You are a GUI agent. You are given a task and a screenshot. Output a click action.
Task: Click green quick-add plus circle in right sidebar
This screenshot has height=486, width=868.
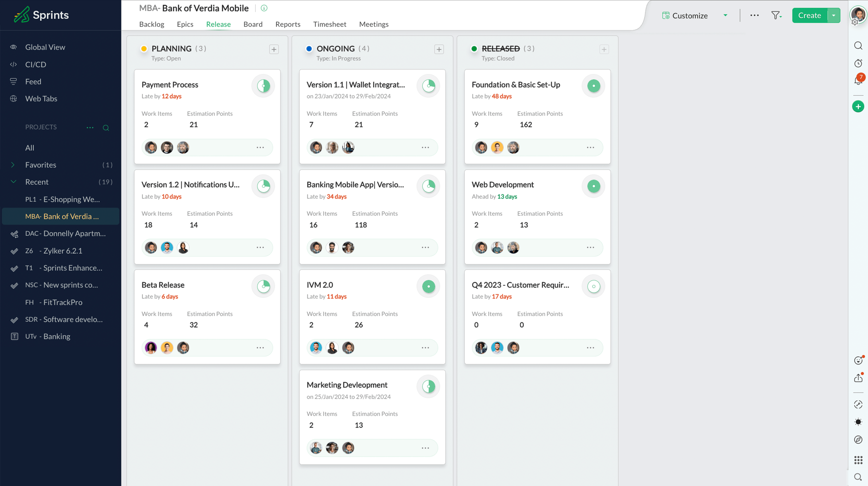click(x=858, y=107)
